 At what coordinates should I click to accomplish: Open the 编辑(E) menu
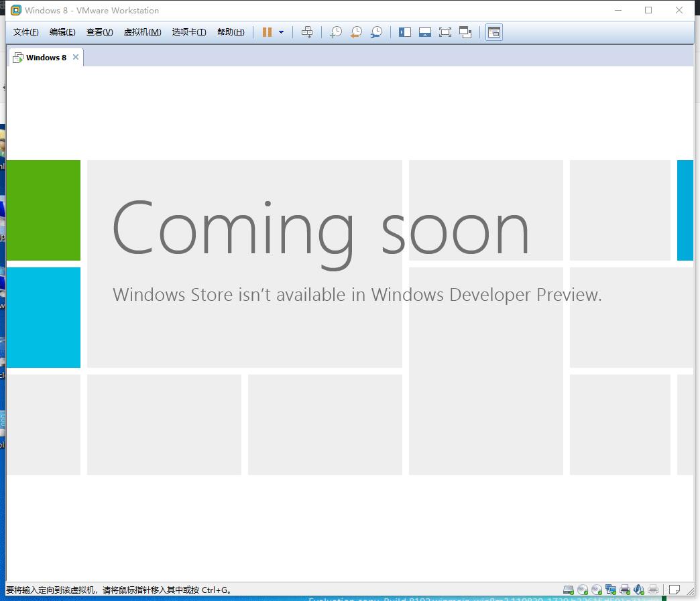pos(62,32)
